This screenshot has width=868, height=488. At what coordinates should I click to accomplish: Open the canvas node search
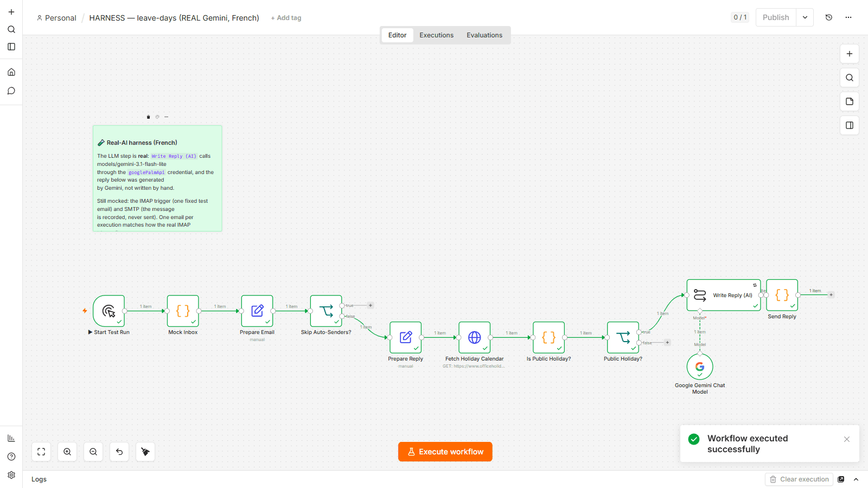(x=850, y=78)
